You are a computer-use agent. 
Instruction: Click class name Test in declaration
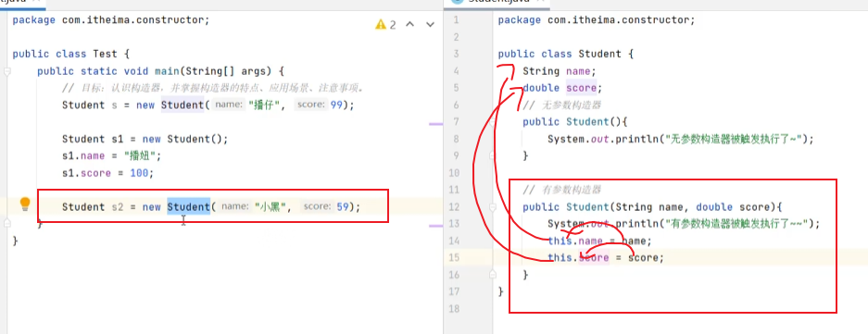coord(106,55)
